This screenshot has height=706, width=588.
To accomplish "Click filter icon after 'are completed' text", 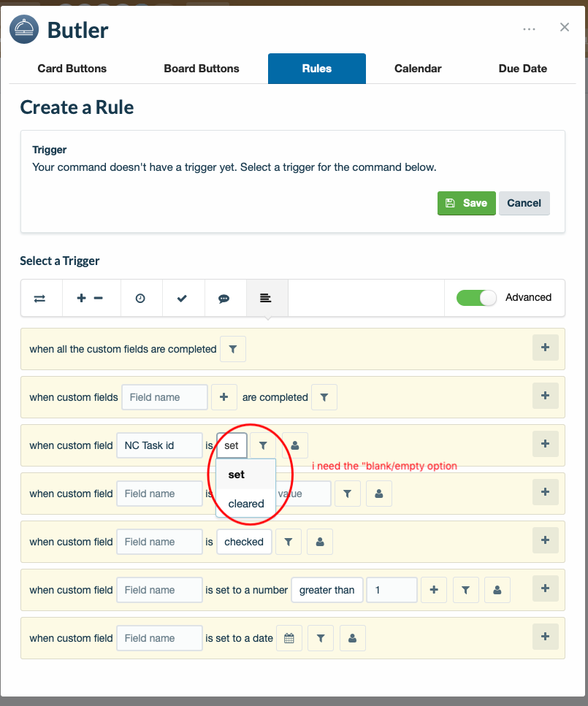I will click(x=324, y=397).
